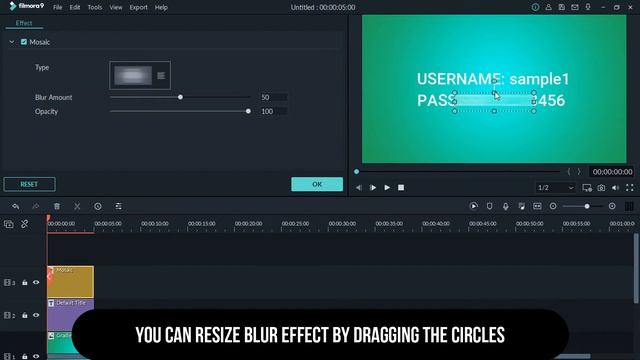Image resolution: width=640 pixels, height=360 pixels.
Task: Hide track 3 with eye icon
Action: point(36,282)
